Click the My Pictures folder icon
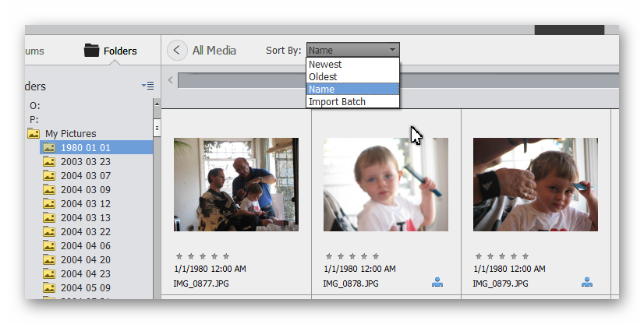The height and width of the screenshot is (324, 644). [34, 133]
